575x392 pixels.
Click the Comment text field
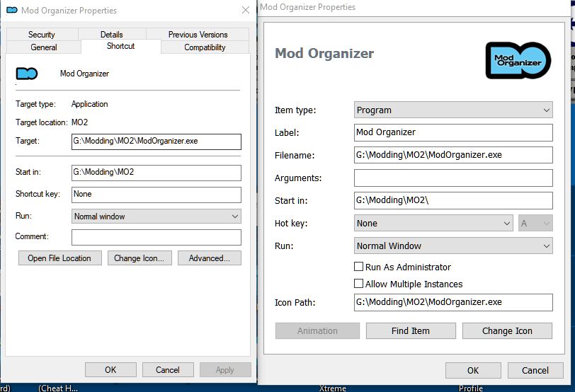[x=156, y=237]
